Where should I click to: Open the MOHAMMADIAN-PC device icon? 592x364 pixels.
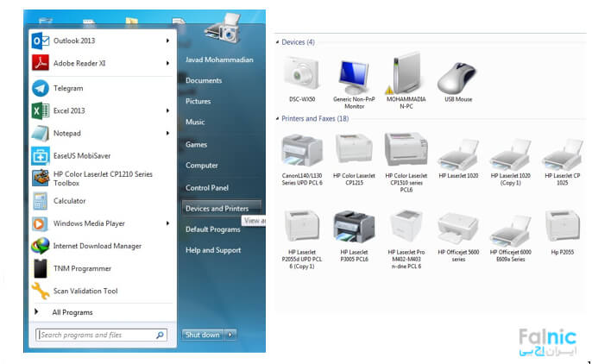click(406, 77)
